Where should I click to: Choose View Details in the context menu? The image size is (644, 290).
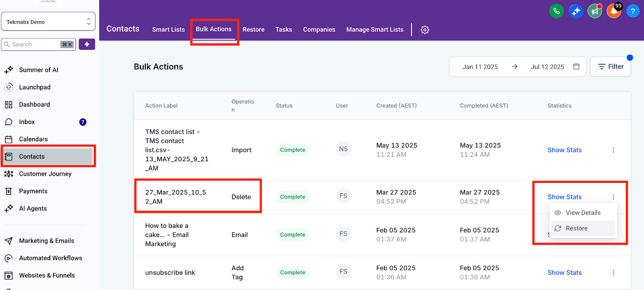[583, 213]
